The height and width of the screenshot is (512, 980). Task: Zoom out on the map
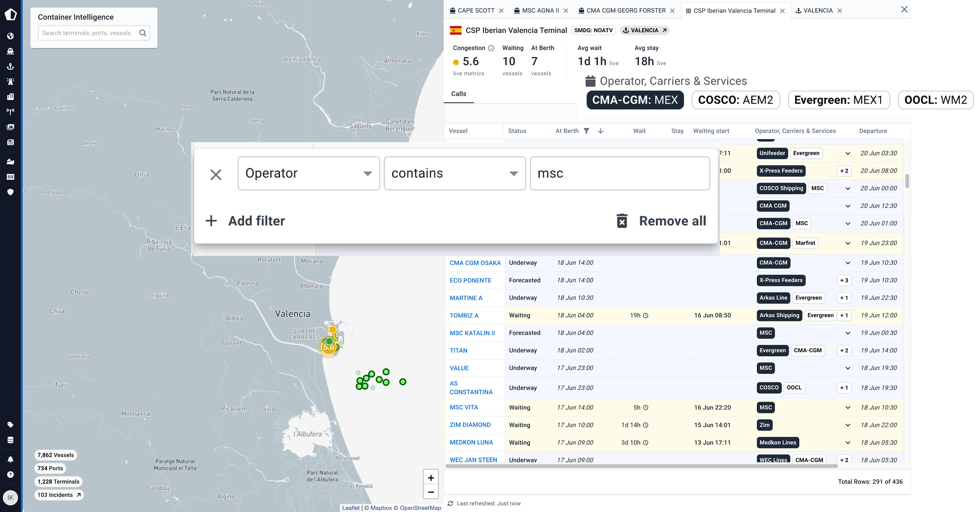tap(431, 492)
